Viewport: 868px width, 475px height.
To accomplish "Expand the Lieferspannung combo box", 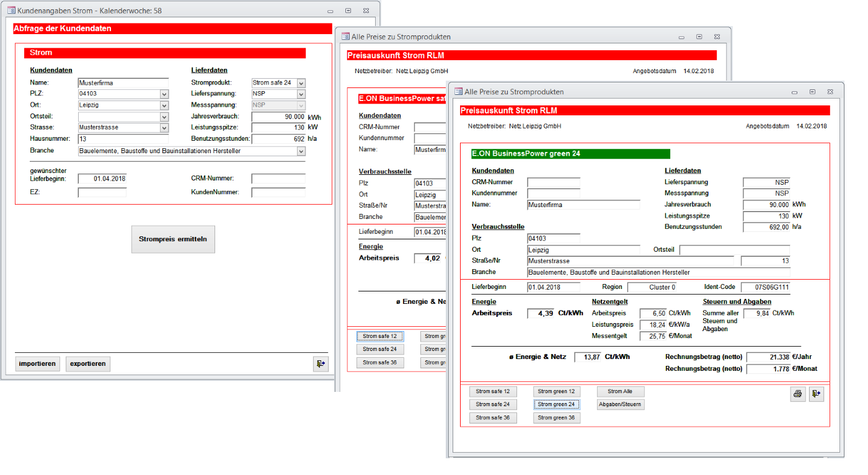I will tap(301, 94).
